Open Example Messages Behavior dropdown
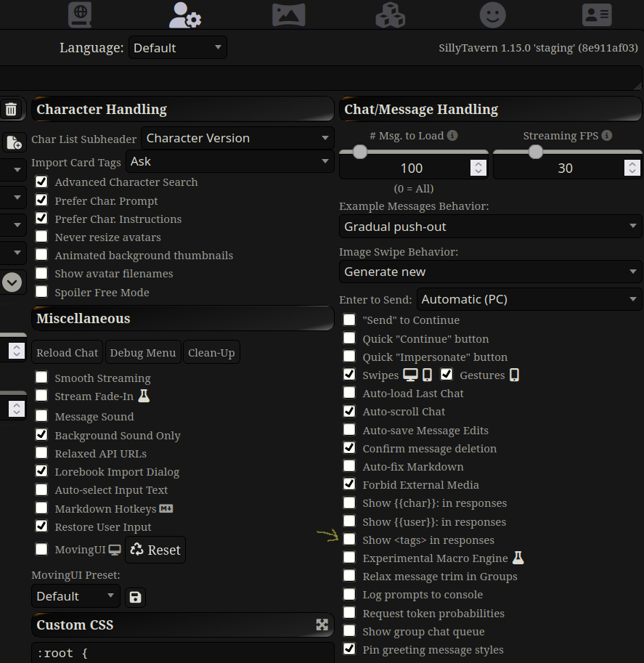Screen dimensions: 644x663 coord(491,227)
